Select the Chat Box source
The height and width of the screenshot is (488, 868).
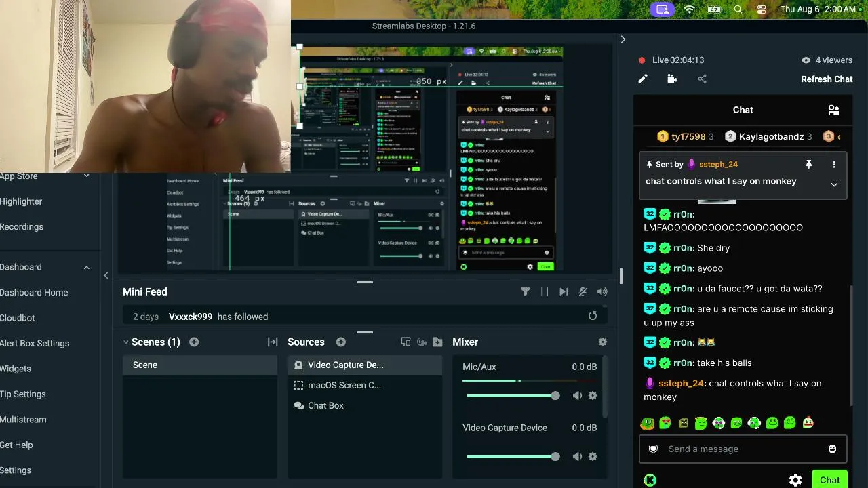coord(365,405)
